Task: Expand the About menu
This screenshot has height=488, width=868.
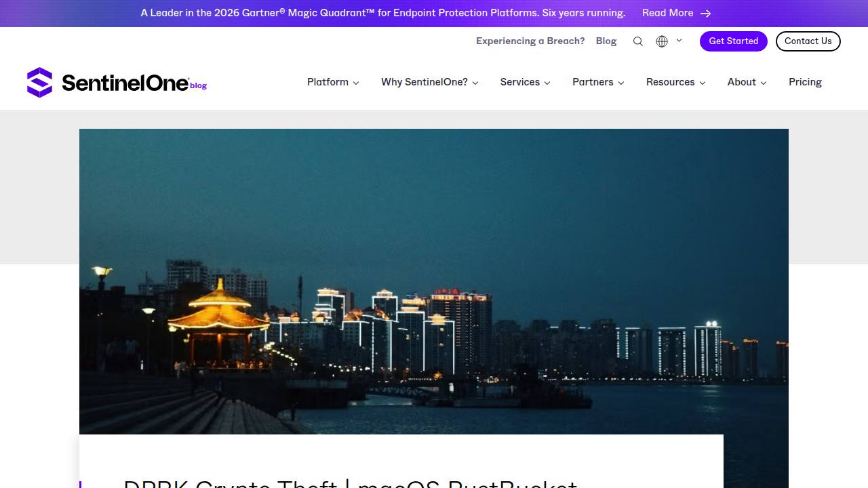Action: coord(747,82)
